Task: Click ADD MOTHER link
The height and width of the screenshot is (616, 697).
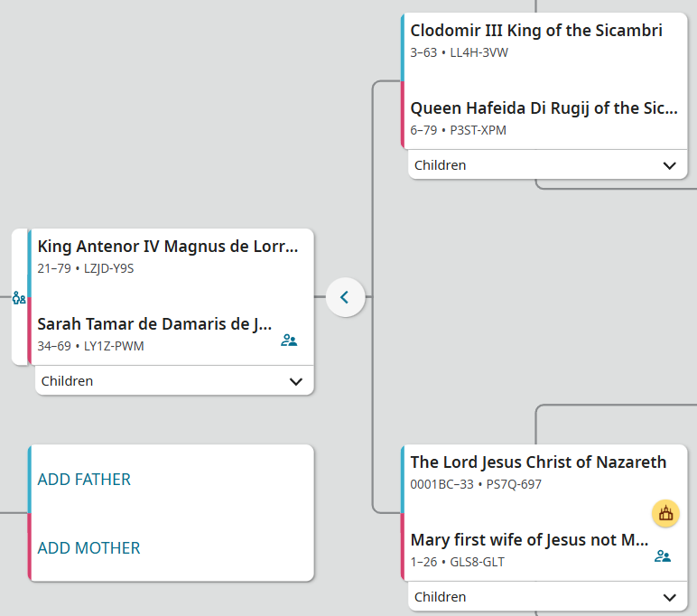Action: 88,548
